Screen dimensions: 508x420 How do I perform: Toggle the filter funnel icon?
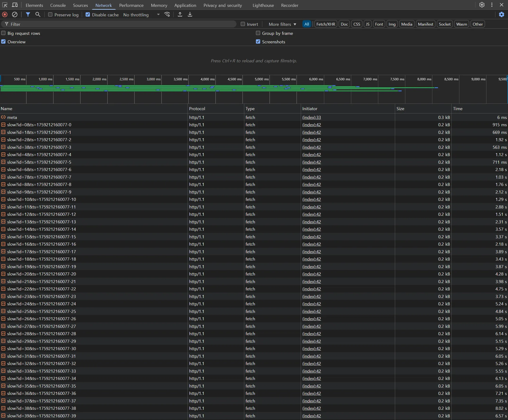(x=28, y=14)
